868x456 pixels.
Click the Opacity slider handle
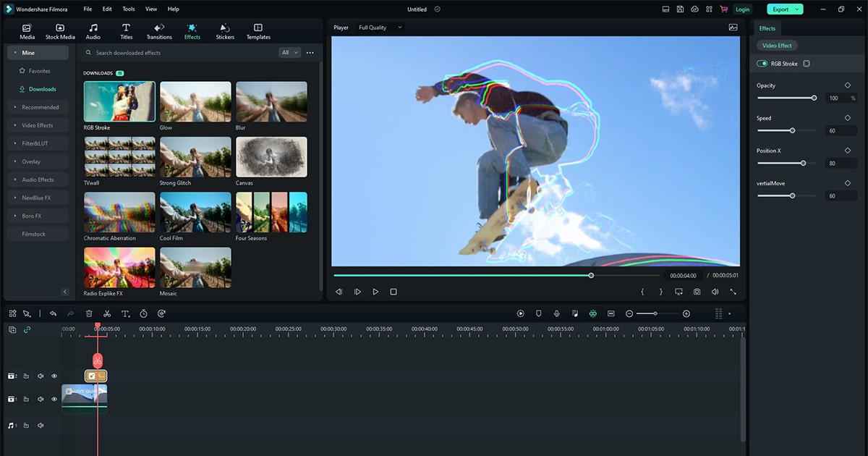(814, 98)
